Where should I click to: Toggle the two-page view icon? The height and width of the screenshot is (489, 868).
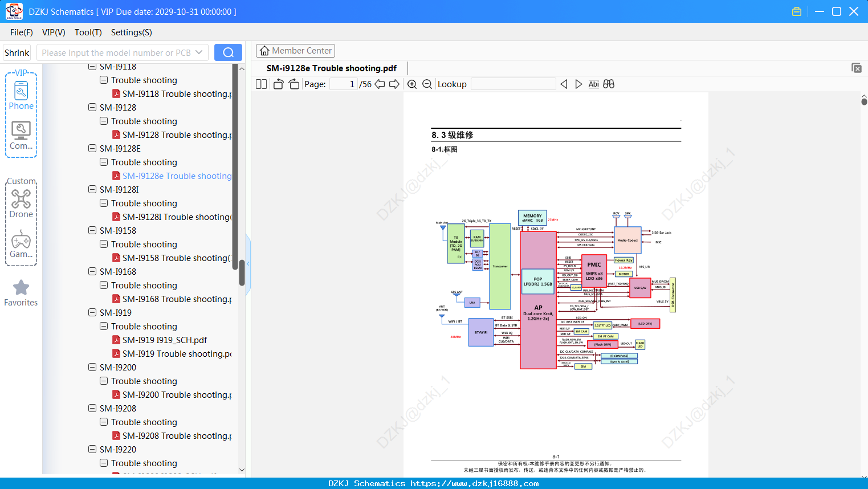261,84
